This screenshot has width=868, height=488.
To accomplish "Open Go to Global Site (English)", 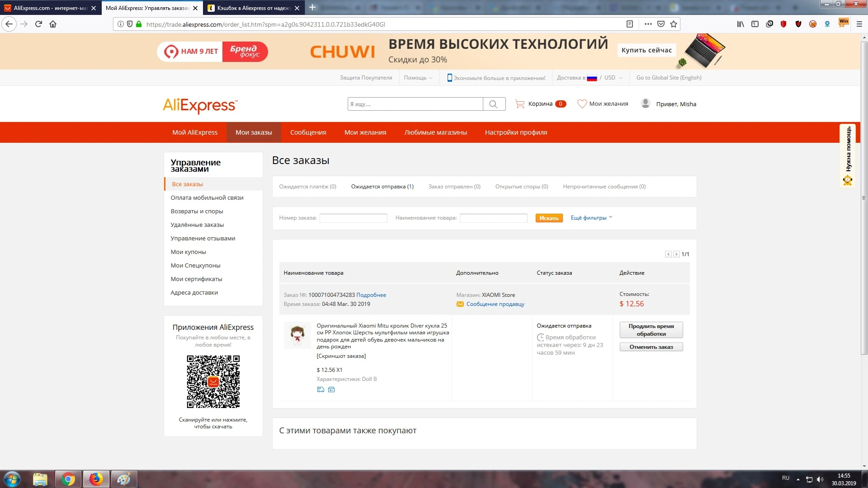I will tap(669, 78).
